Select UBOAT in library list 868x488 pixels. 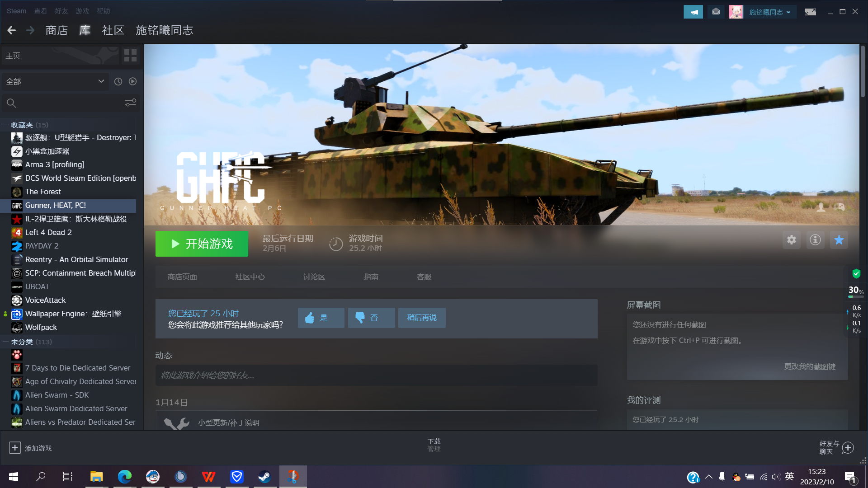(69, 286)
